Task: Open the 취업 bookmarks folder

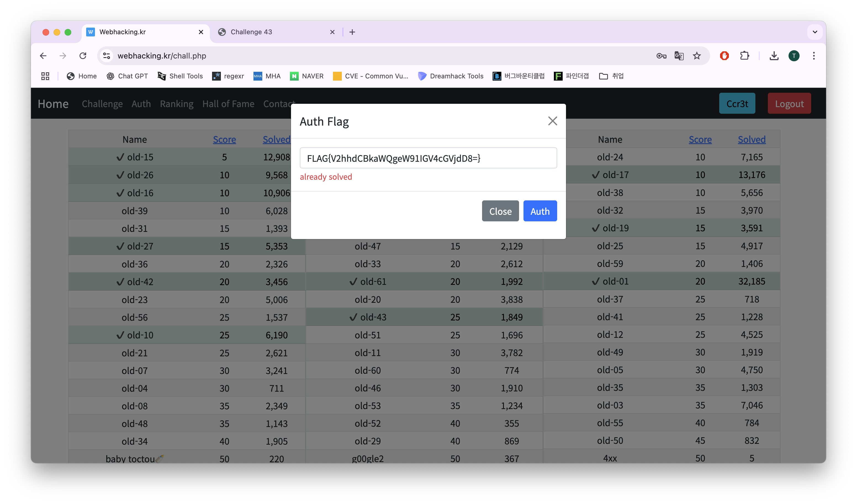Action: pos(611,76)
